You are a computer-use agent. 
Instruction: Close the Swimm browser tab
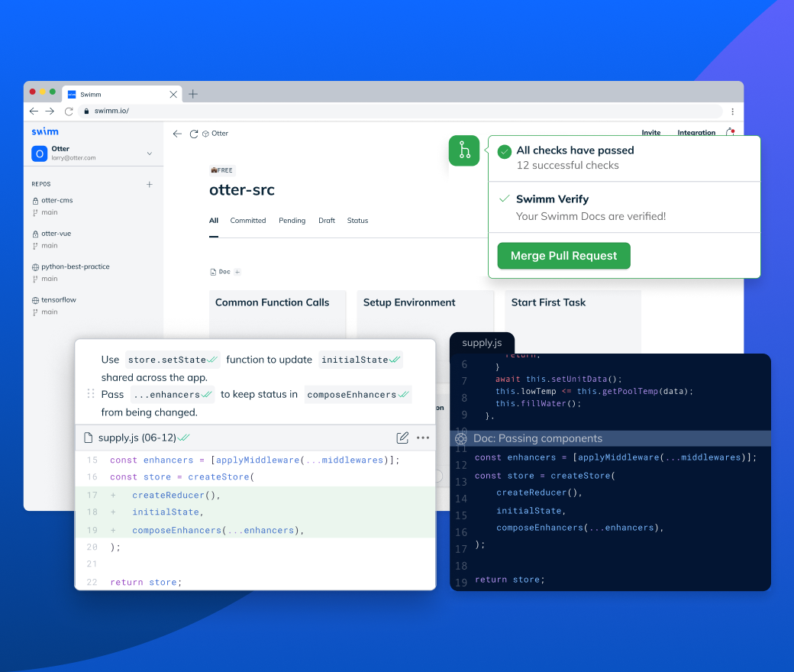coord(173,94)
